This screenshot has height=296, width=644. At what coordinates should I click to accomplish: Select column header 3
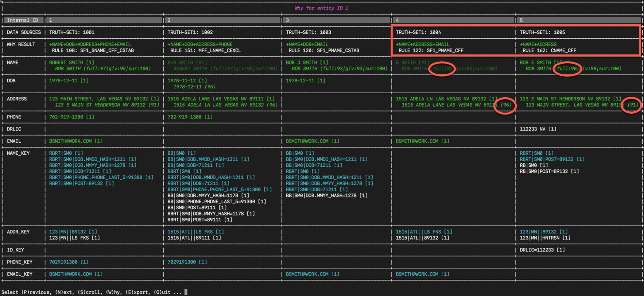tap(336, 20)
